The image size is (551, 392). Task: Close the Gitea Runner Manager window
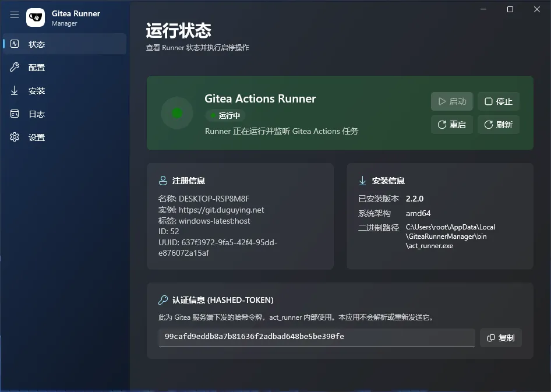537,9
